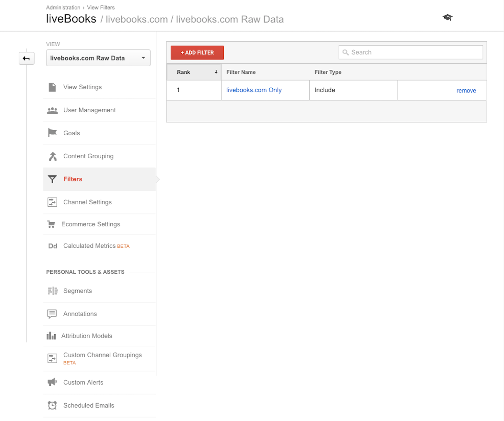This screenshot has width=504, height=421.
Task: Remove the livebooks.com Only filter
Action: pyautogui.click(x=466, y=91)
